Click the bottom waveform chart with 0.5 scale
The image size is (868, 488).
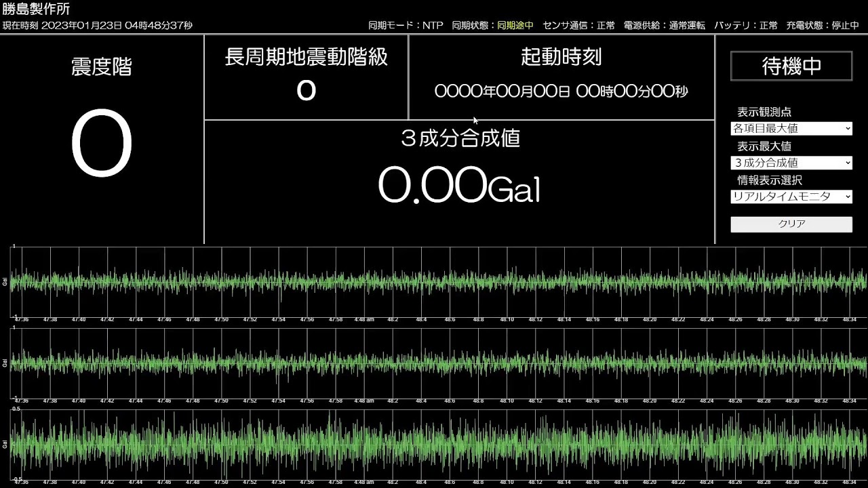pyautogui.click(x=434, y=444)
